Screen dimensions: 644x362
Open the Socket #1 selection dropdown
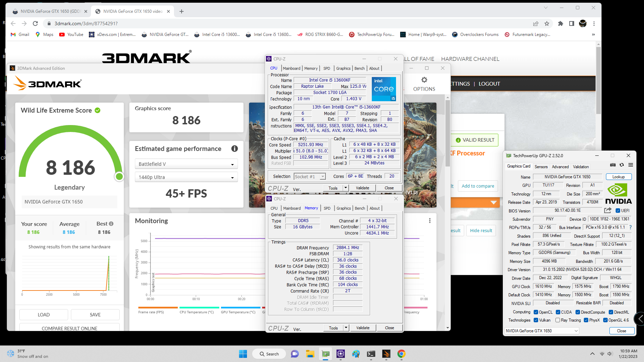(x=310, y=177)
